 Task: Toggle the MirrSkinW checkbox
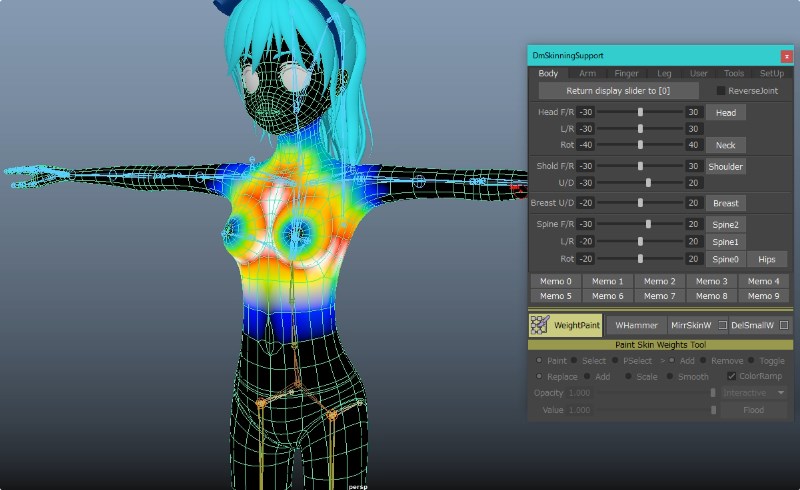(x=722, y=325)
